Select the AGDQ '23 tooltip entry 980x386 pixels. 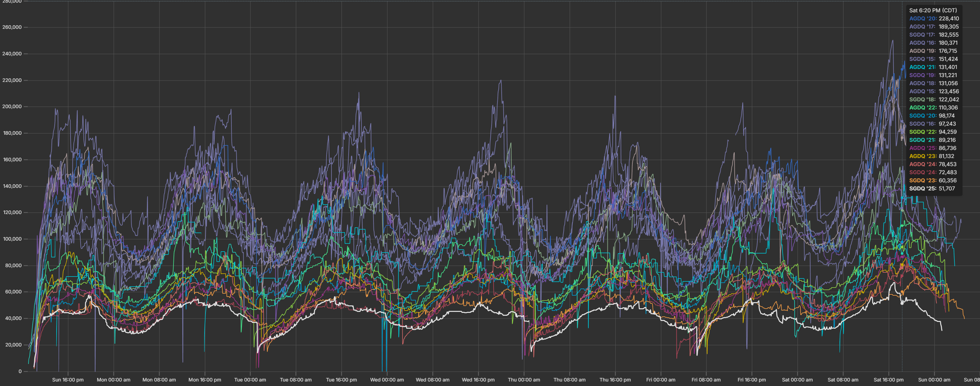(x=932, y=156)
